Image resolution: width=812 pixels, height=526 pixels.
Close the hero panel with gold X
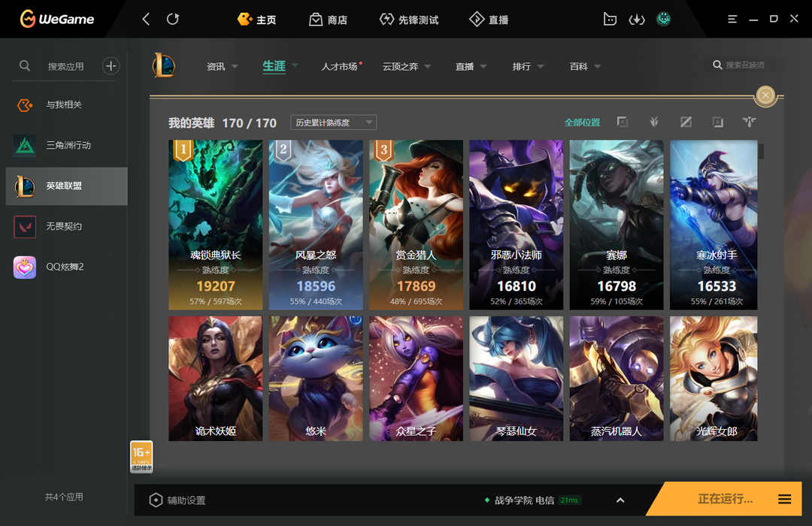pyautogui.click(x=765, y=95)
